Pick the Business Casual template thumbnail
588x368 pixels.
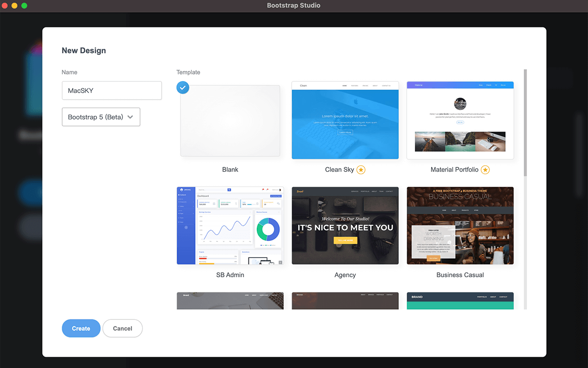coord(460,226)
